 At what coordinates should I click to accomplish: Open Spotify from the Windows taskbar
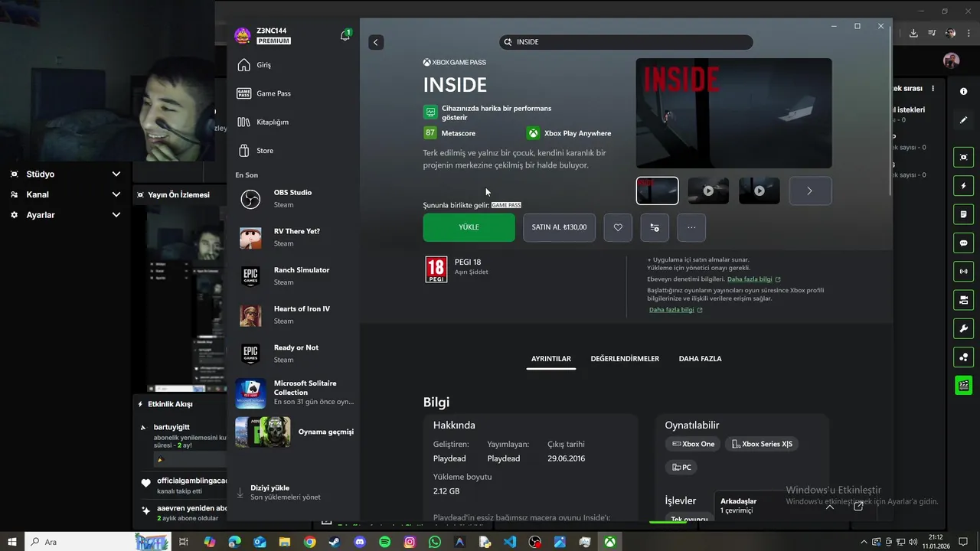(384, 542)
